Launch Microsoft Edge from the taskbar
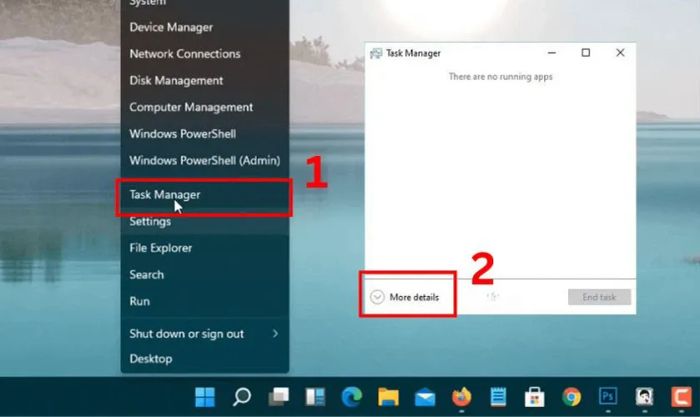The image size is (700, 417). coord(352,397)
